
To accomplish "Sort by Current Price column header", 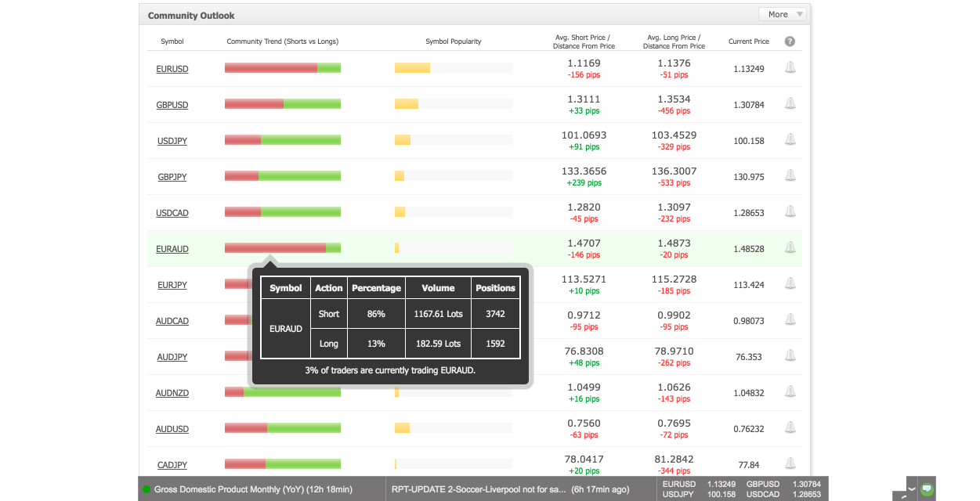I will pos(749,41).
